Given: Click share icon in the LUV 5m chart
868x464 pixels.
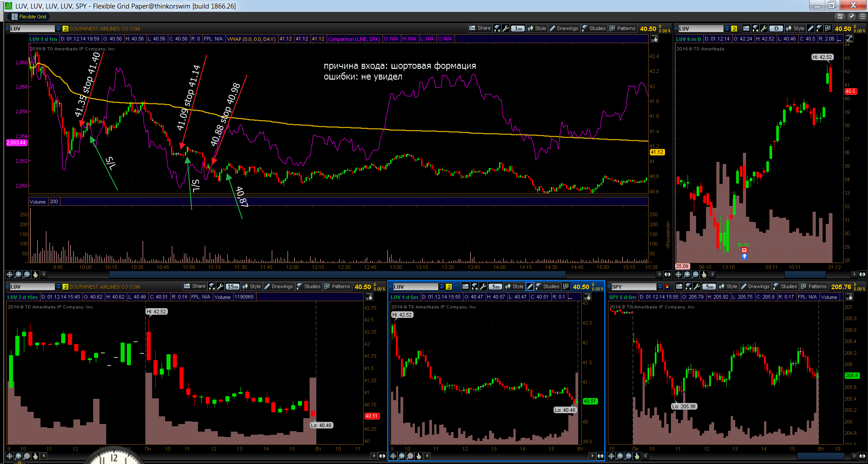Looking at the screenshot, I should tap(466, 286).
